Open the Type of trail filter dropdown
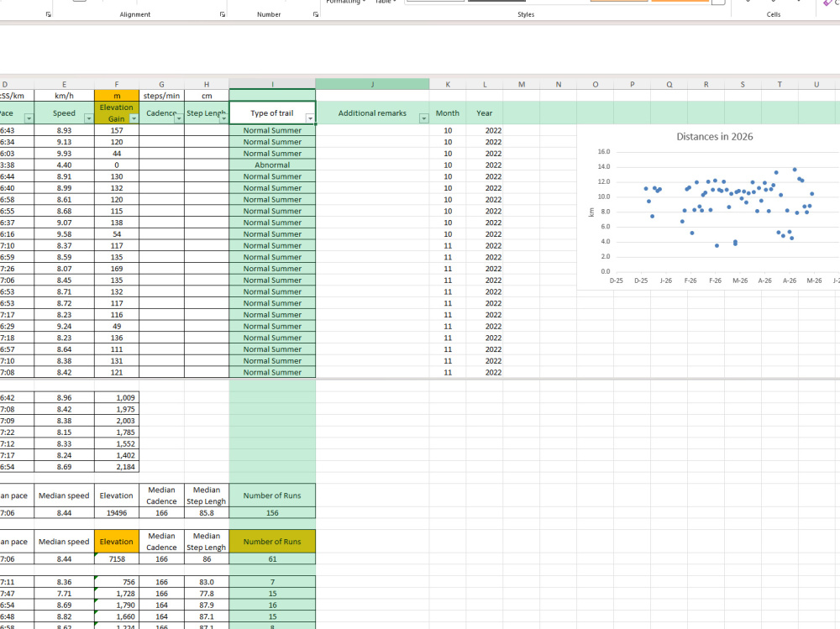Viewport: 840px width, 629px height. (310, 118)
